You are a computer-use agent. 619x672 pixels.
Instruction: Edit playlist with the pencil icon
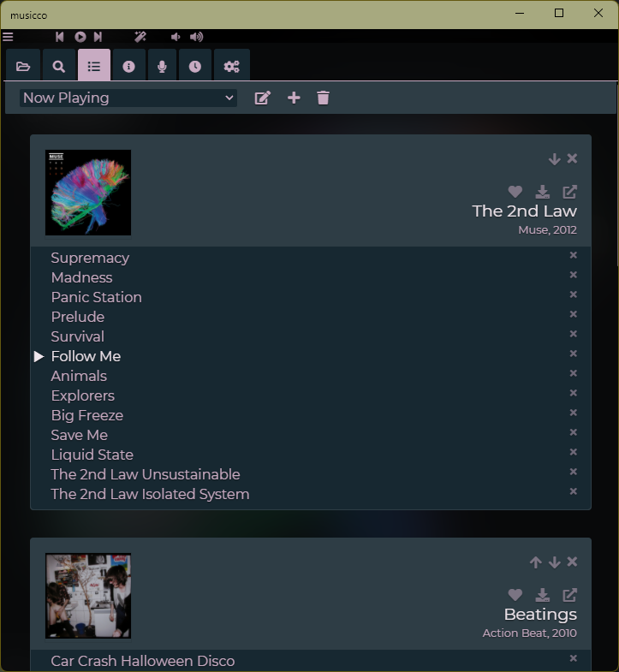tap(262, 98)
